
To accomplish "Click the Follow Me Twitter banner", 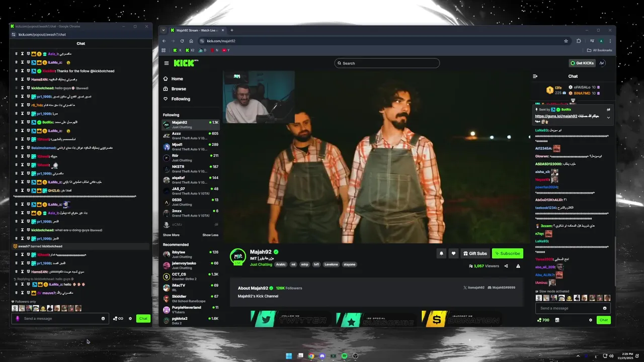I will [x=290, y=319].
